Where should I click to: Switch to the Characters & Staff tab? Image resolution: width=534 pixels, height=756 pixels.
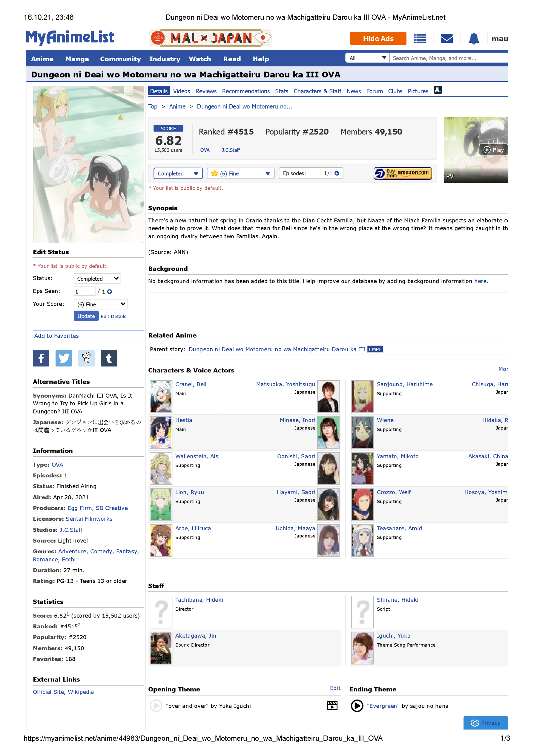tap(317, 91)
